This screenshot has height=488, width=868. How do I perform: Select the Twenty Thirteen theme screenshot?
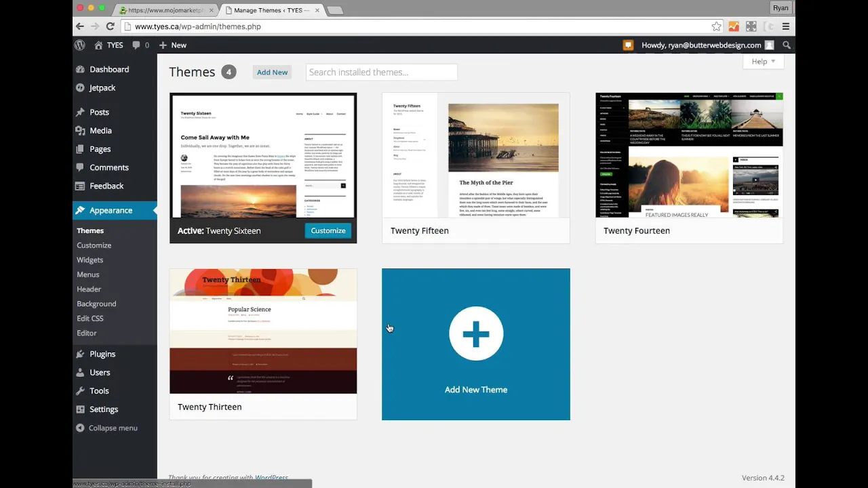(x=263, y=331)
